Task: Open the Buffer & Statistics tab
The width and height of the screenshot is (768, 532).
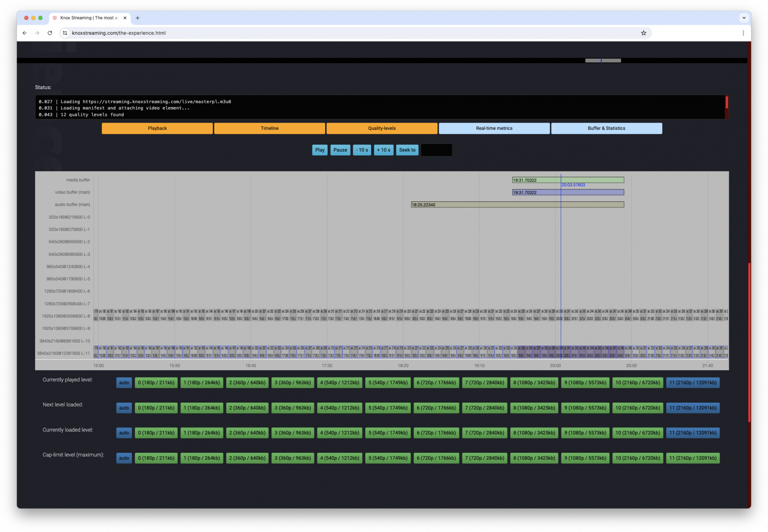Action: (x=606, y=128)
